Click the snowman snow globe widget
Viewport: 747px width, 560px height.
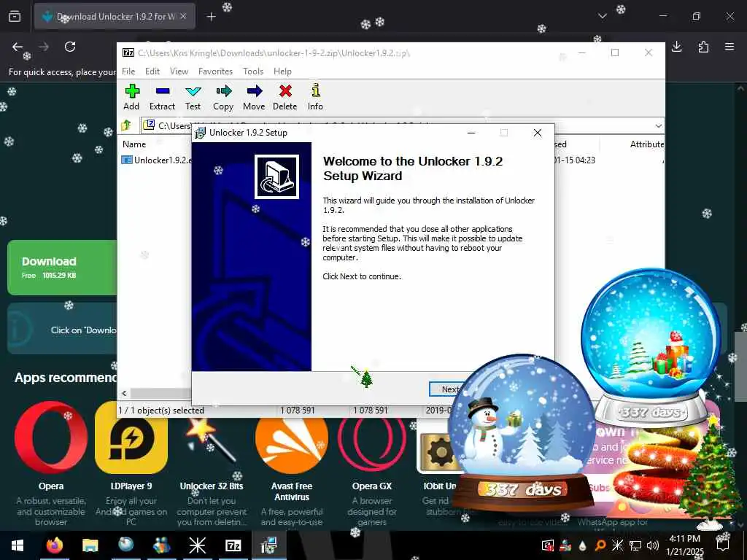pos(522,433)
